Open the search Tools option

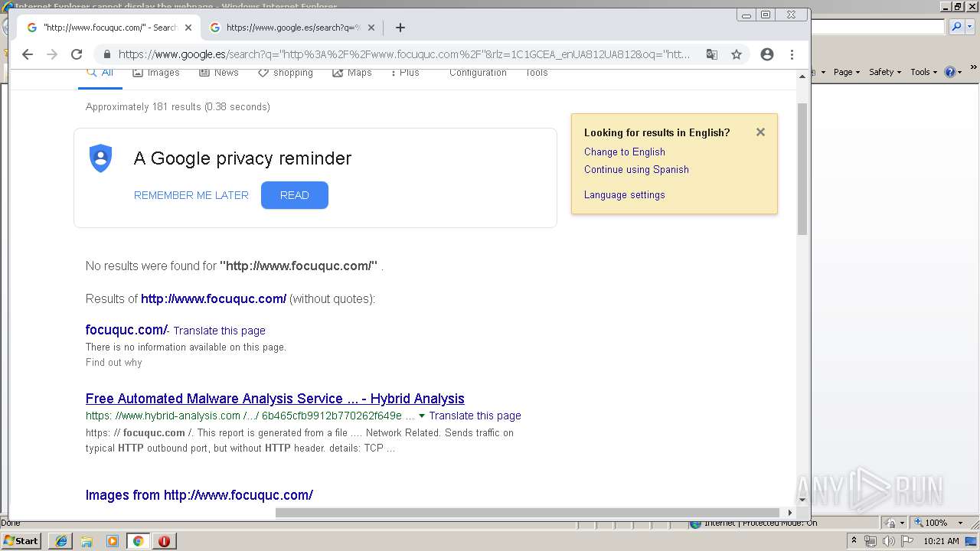pos(536,73)
